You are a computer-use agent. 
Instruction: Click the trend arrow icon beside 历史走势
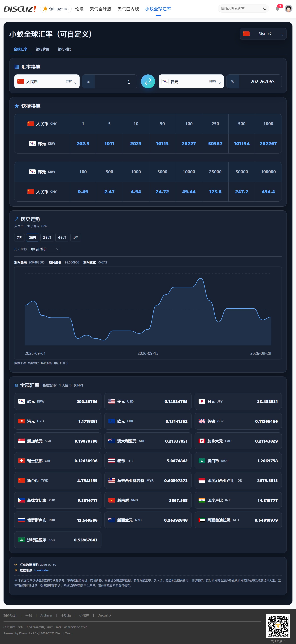tap(17, 219)
